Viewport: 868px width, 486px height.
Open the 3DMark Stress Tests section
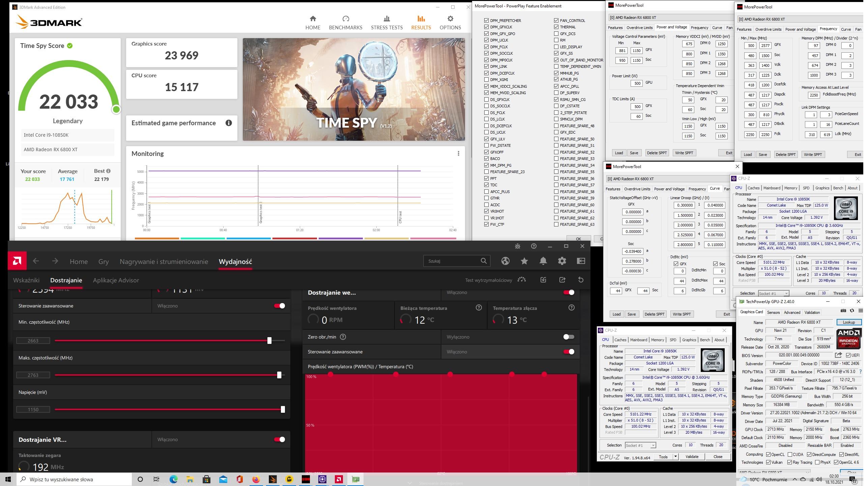coord(386,23)
